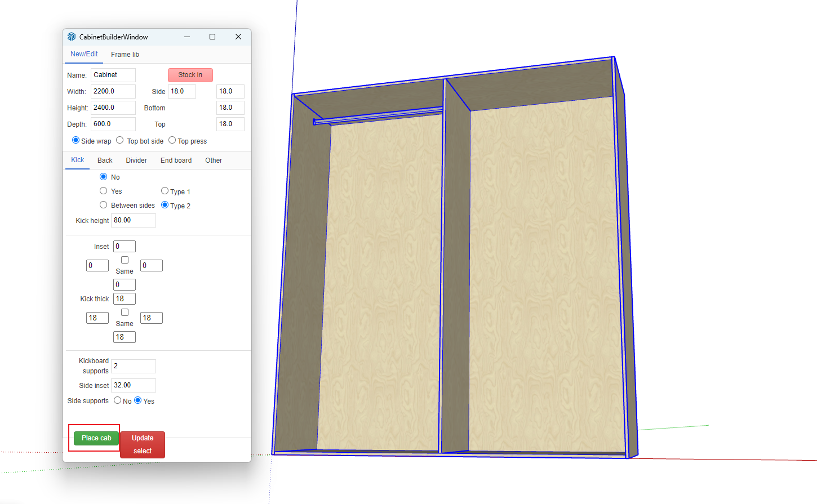Select the Top bot side radio option
This screenshot has width=817, height=504.
[x=120, y=140]
